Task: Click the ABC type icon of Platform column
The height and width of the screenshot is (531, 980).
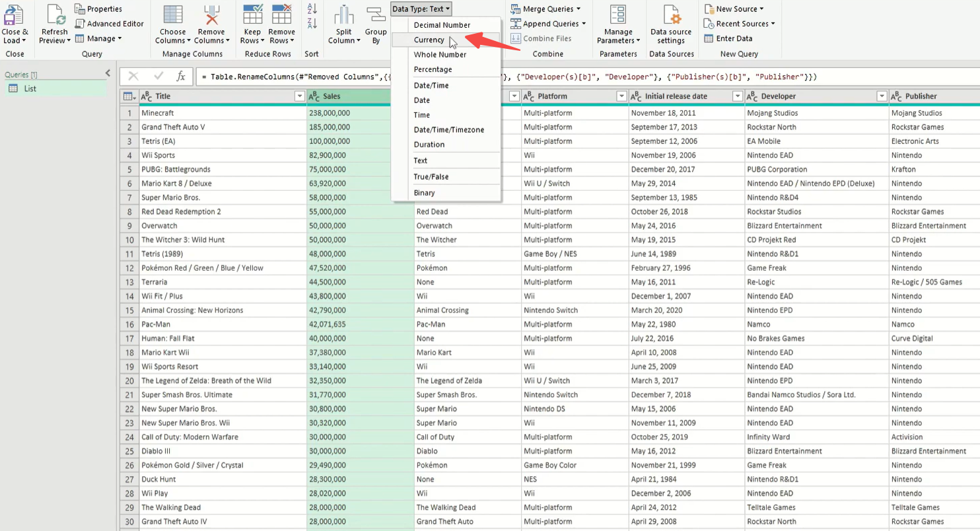Action: pos(529,96)
